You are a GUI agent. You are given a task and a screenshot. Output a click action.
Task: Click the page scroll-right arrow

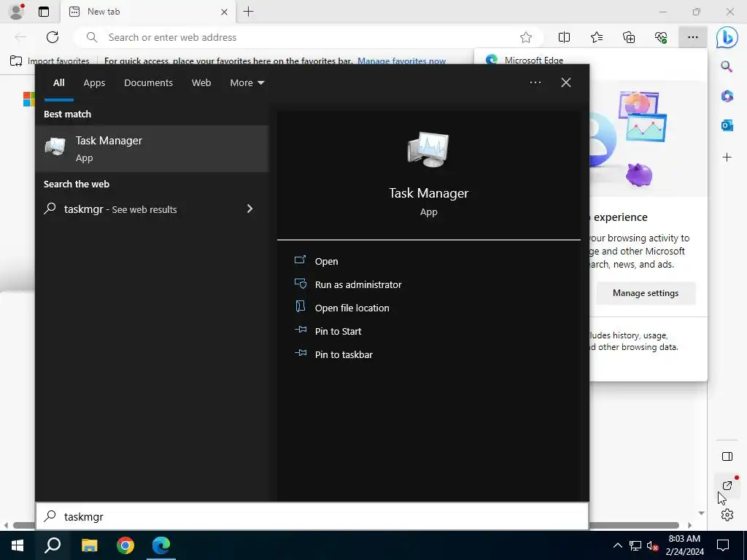689,525
